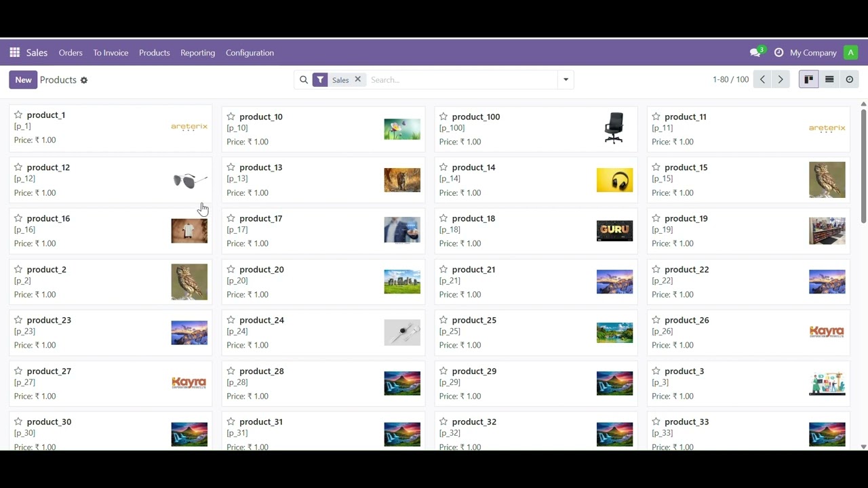
Task: Favorite product_16 with star
Action: coord(18,218)
